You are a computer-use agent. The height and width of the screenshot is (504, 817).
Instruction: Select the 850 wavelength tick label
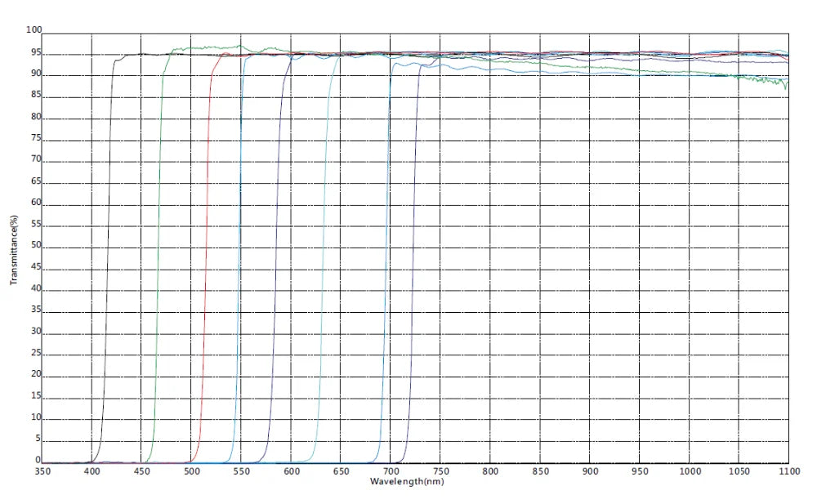pos(540,471)
